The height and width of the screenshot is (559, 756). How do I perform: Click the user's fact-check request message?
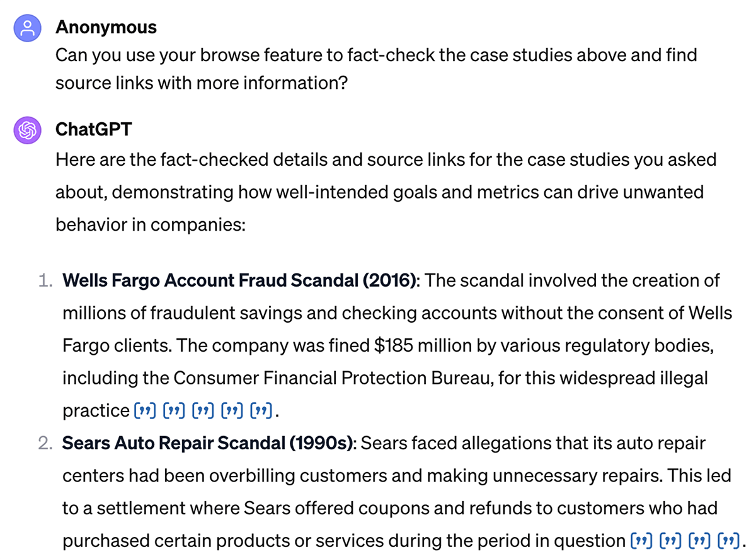coord(376,68)
